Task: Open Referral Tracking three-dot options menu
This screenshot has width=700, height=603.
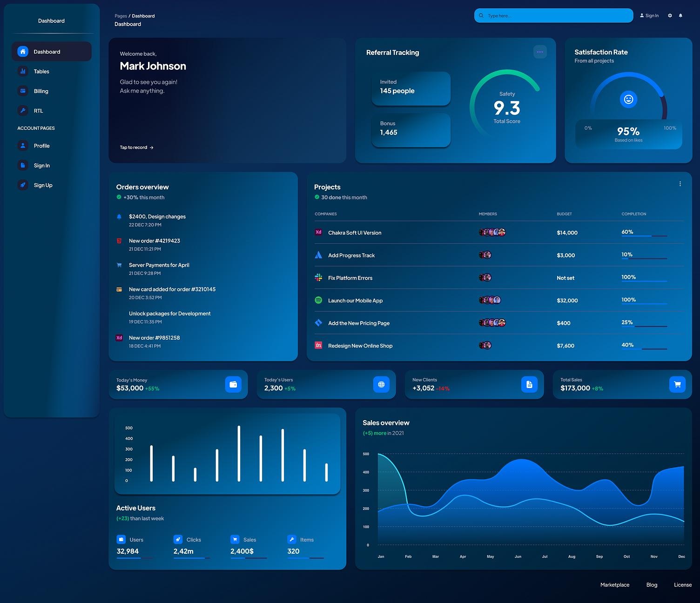Action: 540,52
